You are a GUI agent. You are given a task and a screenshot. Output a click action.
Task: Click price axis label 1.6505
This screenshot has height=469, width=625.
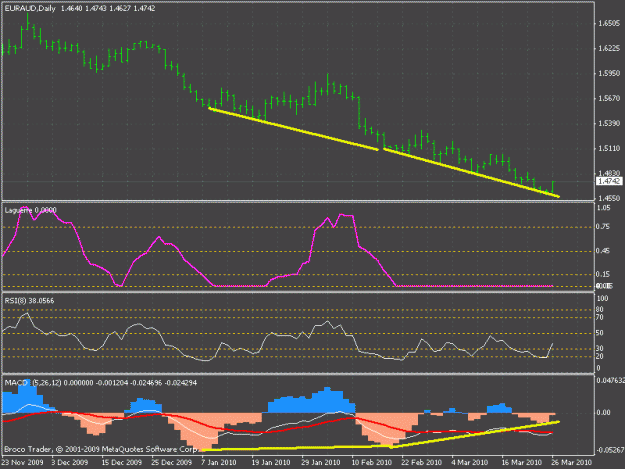609,24
